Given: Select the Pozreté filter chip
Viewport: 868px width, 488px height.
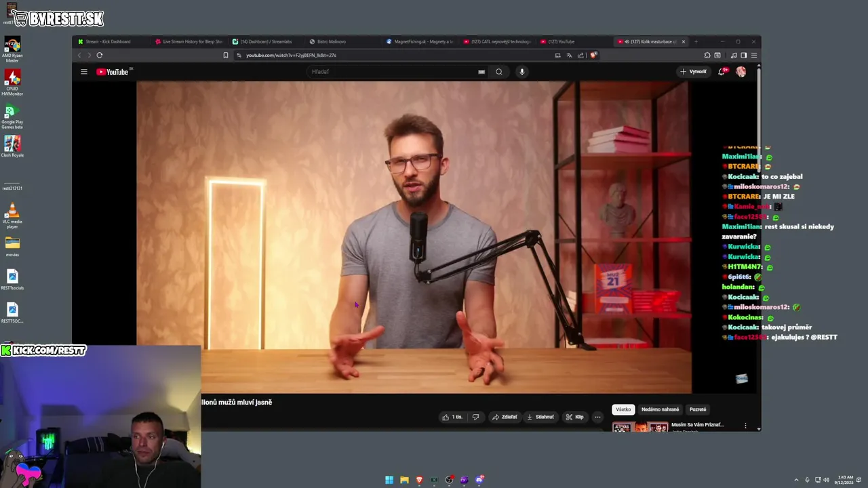Looking at the screenshot, I should (698, 409).
